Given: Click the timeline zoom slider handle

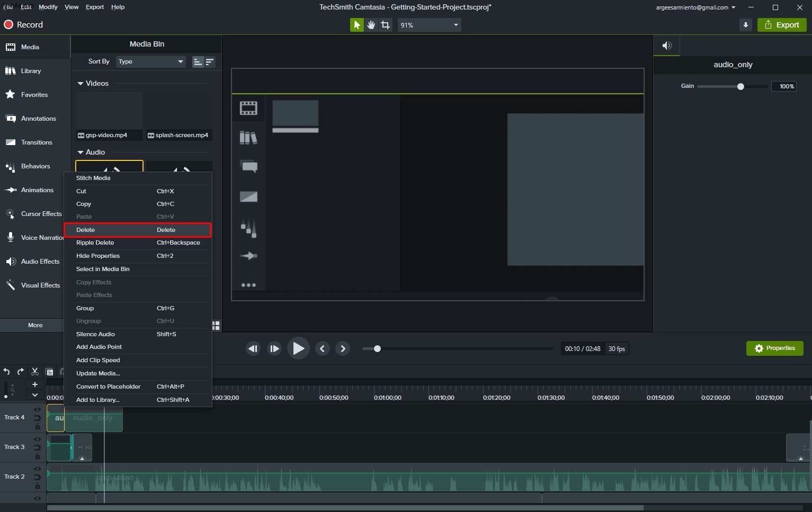Looking at the screenshot, I should (x=6, y=396).
